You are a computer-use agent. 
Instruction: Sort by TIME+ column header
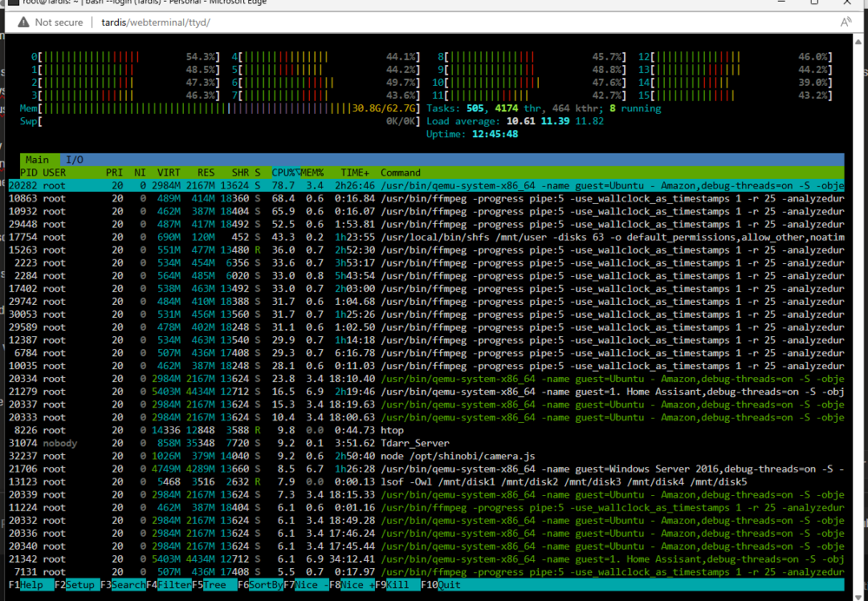(x=355, y=173)
